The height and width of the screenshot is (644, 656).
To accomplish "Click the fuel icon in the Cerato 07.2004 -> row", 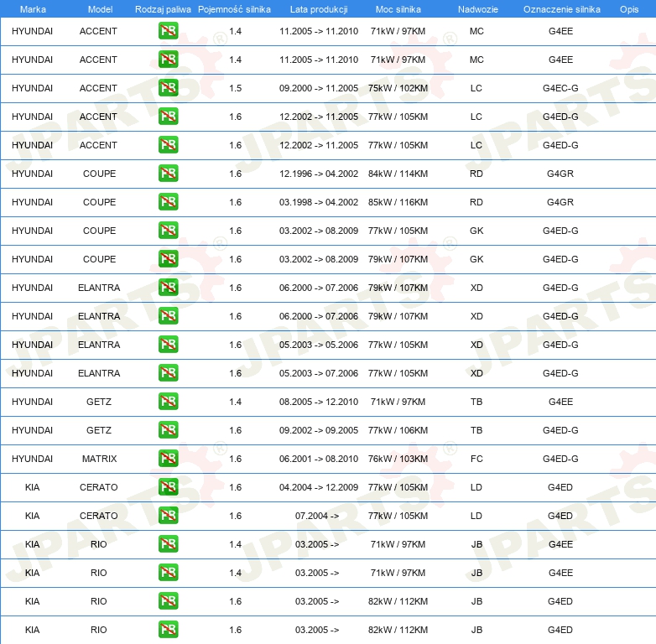I will point(168,515).
